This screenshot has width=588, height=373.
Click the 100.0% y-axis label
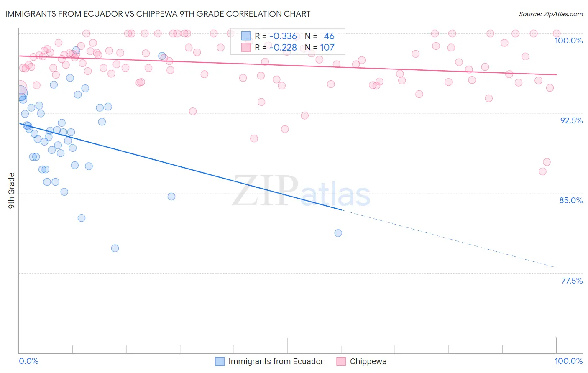point(568,41)
